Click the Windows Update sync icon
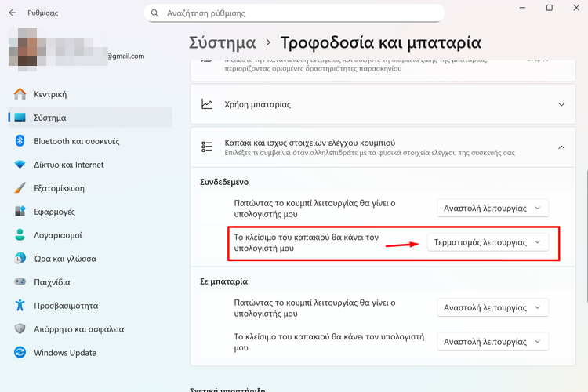Screen dimensions: 588x392 click(20, 352)
